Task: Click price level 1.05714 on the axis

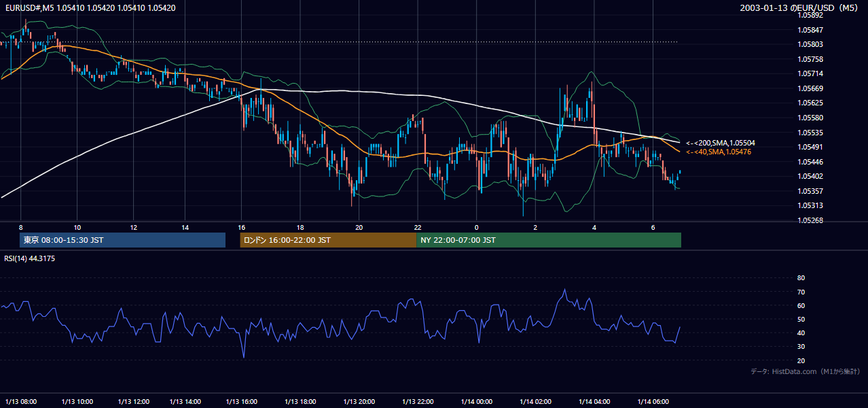Action: pos(810,73)
